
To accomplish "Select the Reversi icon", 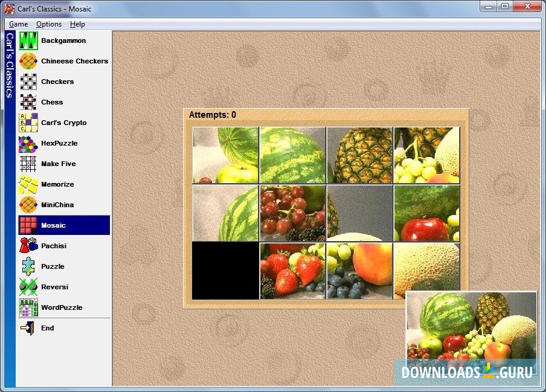I will (28, 288).
